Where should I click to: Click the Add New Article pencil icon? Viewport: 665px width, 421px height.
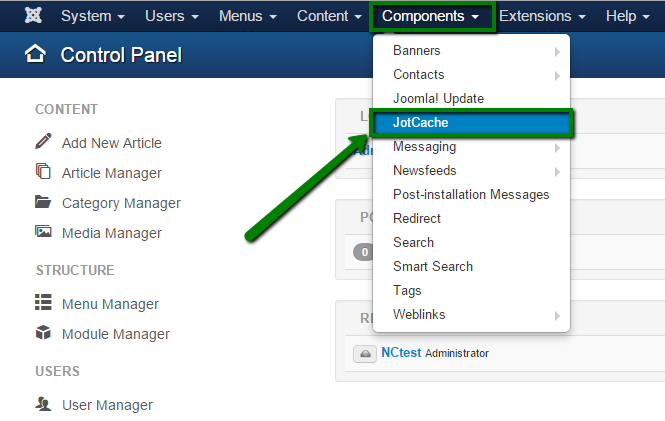pyautogui.click(x=43, y=141)
